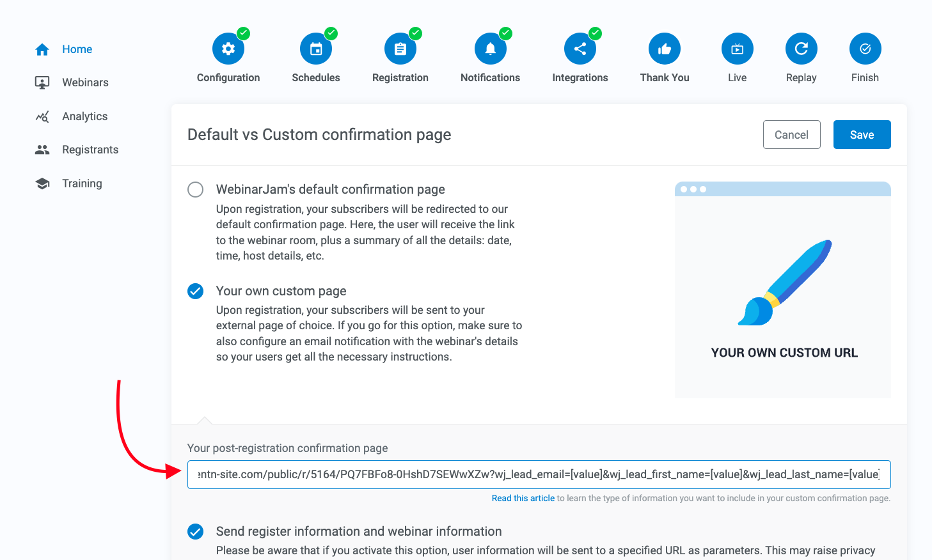Click the Your post-registration confirmation page label
932x560 pixels.
[288, 448]
